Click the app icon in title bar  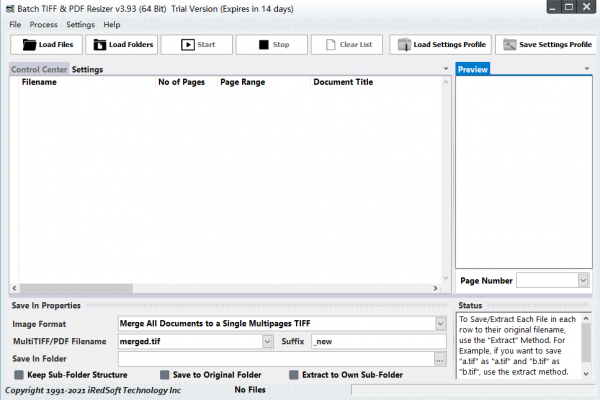pos(10,9)
